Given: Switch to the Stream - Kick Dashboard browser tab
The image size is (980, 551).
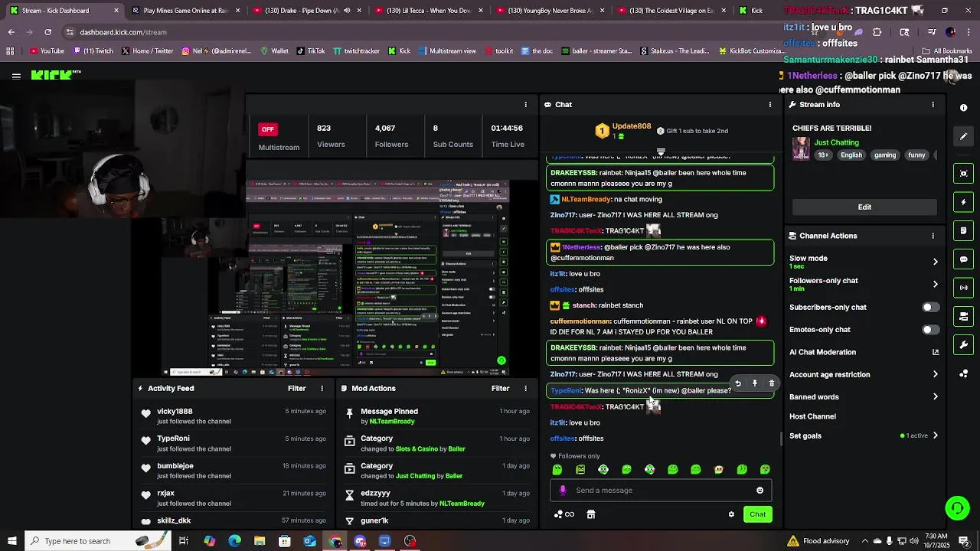Looking at the screenshot, I should click(x=63, y=11).
